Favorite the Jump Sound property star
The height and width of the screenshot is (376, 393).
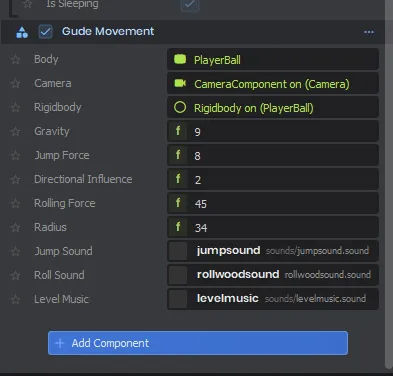click(x=15, y=252)
